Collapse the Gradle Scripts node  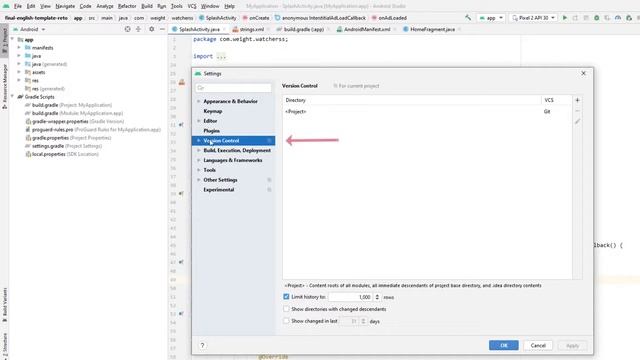pos(12,97)
